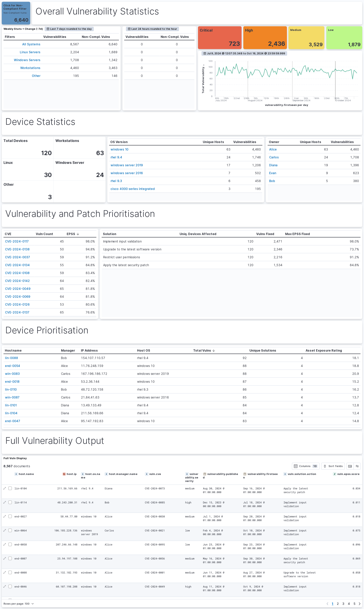
Task: Click the EPSS descending sort arrow
Action: tap(78, 234)
